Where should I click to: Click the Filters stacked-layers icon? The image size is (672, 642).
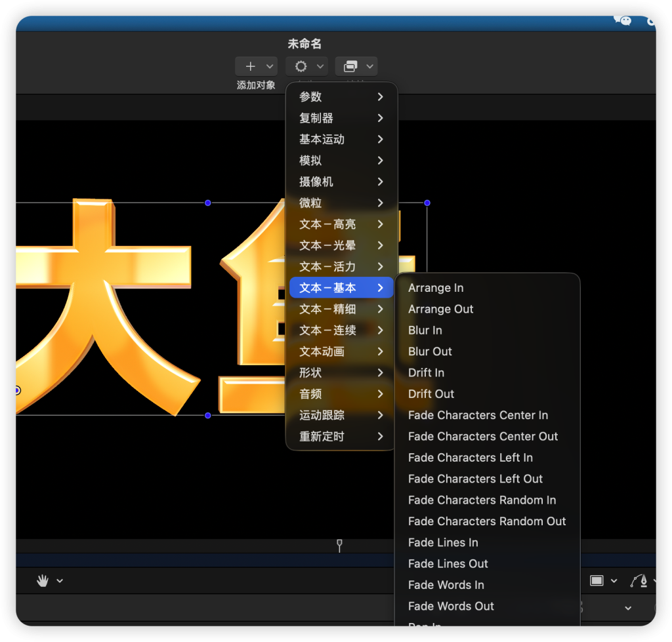point(350,66)
